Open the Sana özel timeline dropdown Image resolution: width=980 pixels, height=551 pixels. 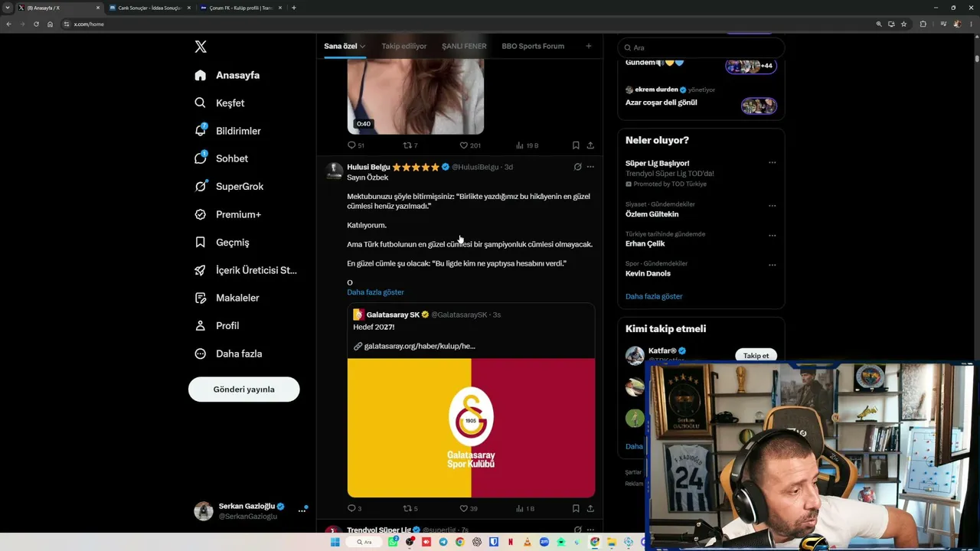point(345,46)
